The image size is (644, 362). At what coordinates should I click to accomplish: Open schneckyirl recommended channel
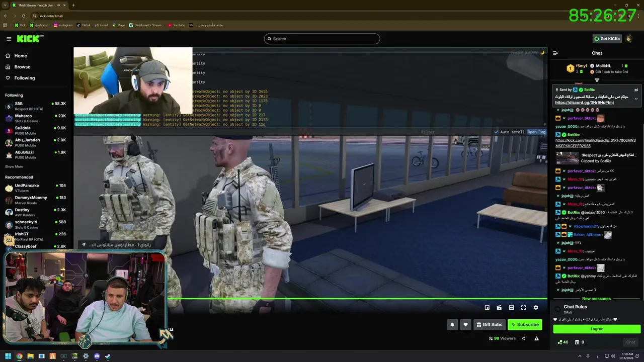35,224
